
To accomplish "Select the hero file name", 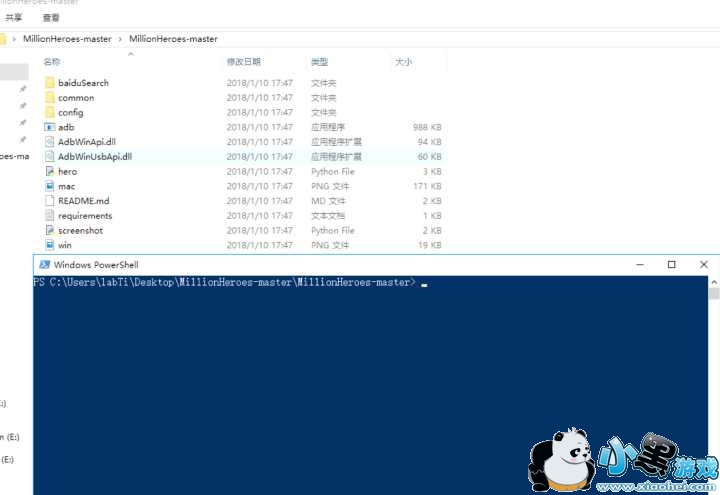I will click(x=68, y=171).
